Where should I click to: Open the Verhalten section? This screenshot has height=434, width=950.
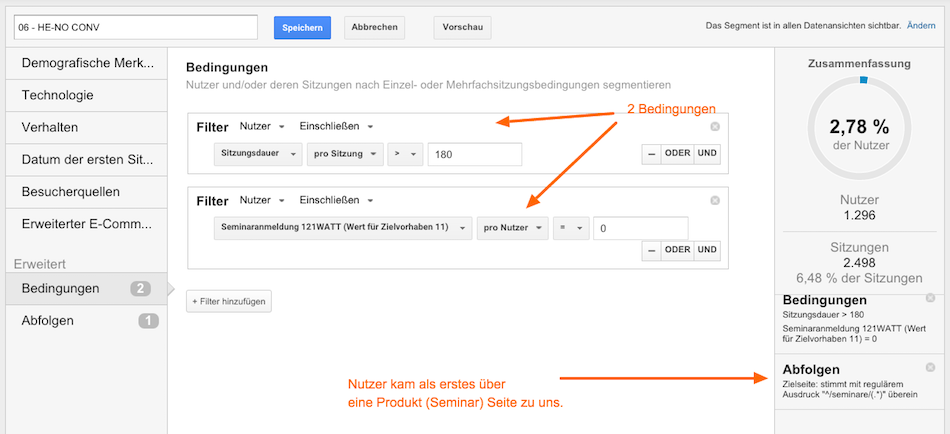click(87, 128)
